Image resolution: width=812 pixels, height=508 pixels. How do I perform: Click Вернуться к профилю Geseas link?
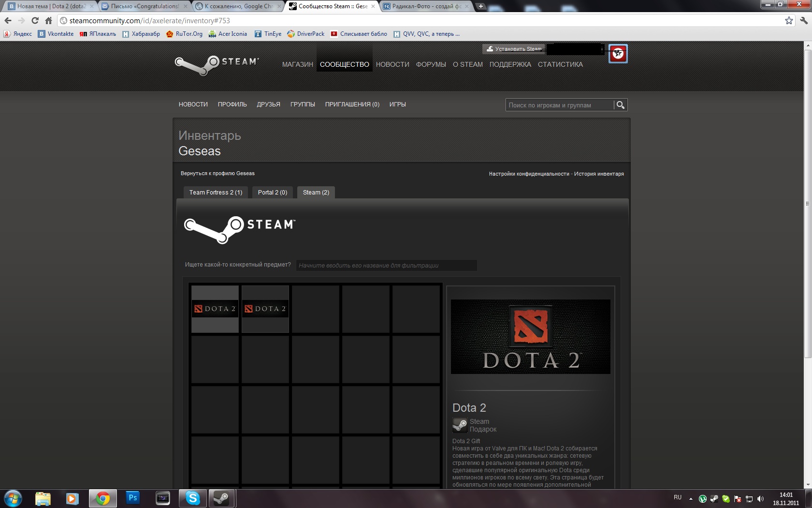click(217, 173)
